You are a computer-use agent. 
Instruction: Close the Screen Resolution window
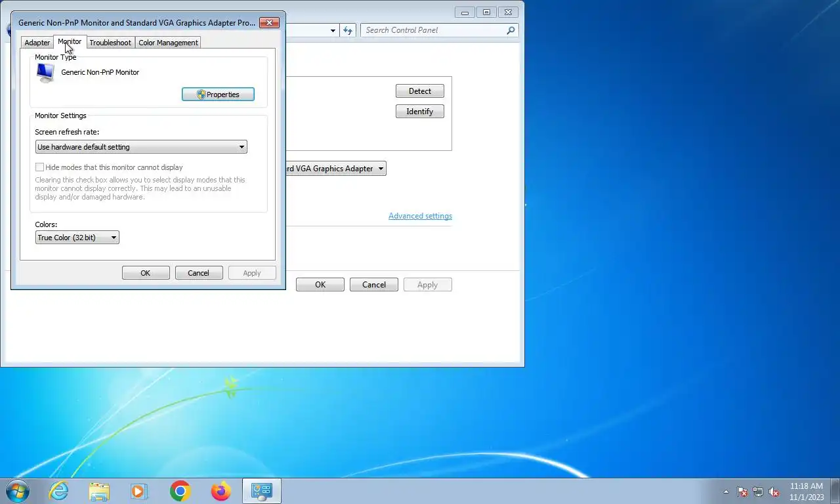click(x=507, y=12)
